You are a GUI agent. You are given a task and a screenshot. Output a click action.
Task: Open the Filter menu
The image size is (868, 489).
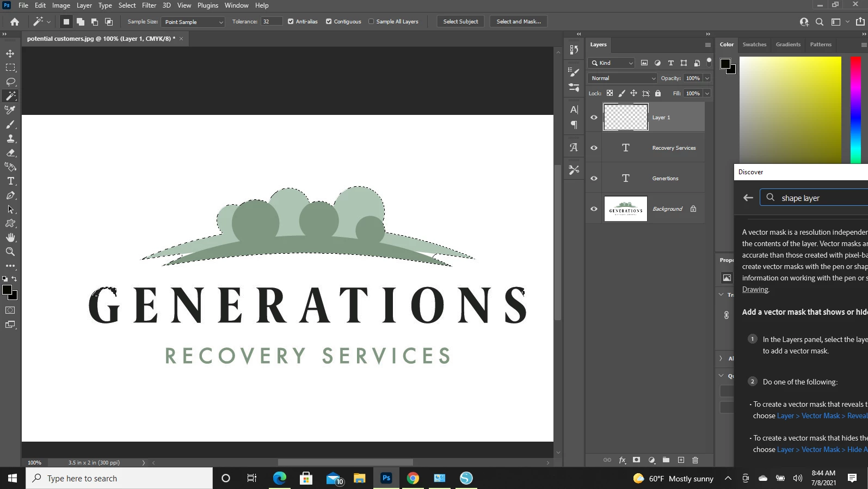pos(149,5)
